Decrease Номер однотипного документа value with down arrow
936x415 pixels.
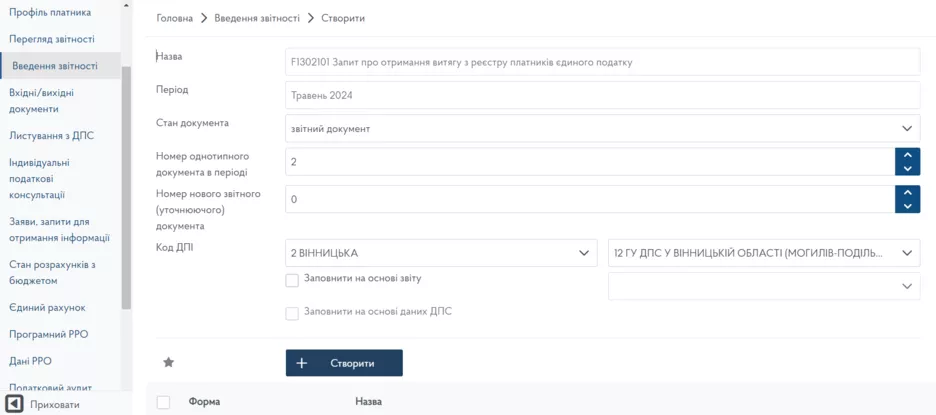(907, 169)
